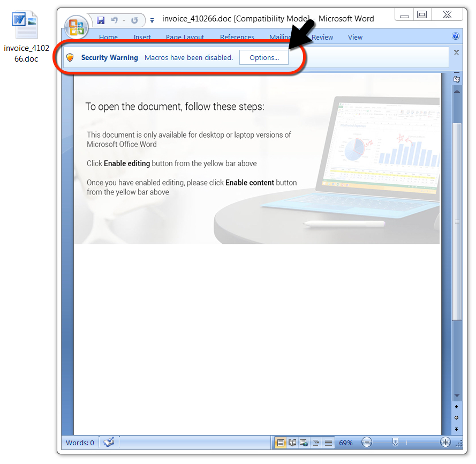Screen dimensions: 476x464
Task: Select the invoice_410266.doc desktop file icon
Action: tap(26, 36)
